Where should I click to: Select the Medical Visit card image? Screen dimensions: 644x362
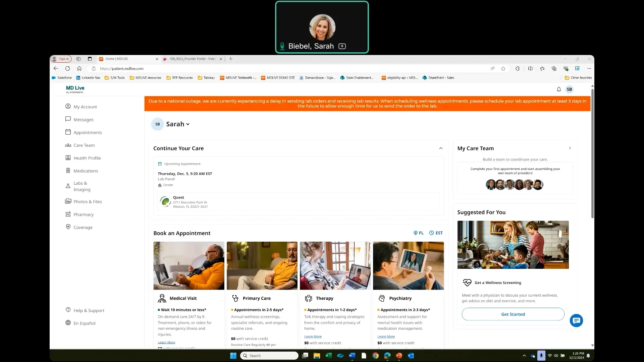coord(189,265)
